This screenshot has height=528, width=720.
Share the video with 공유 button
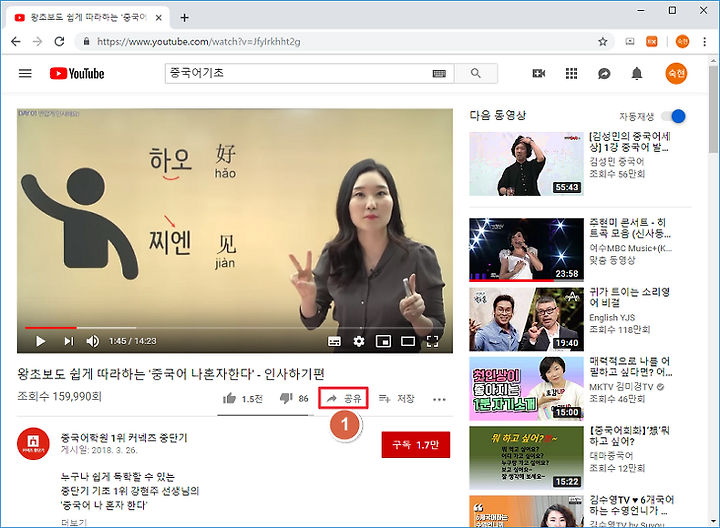click(x=343, y=399)
